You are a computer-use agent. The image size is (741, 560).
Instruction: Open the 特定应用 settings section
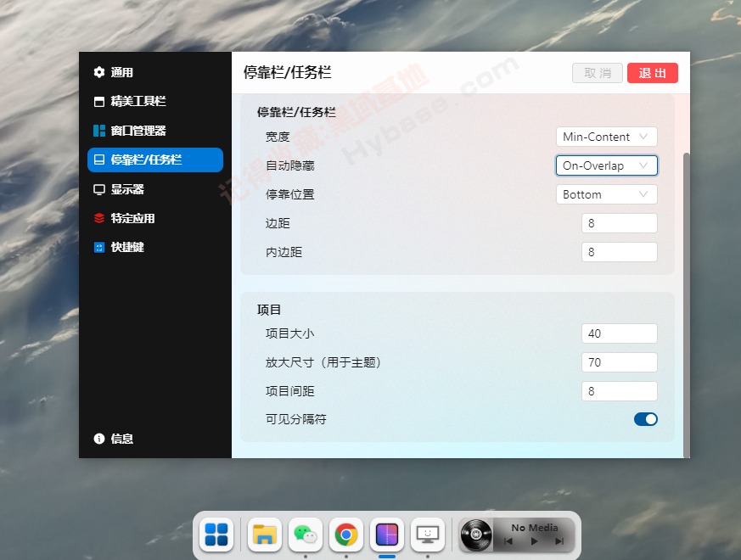[x=155, y=218]
